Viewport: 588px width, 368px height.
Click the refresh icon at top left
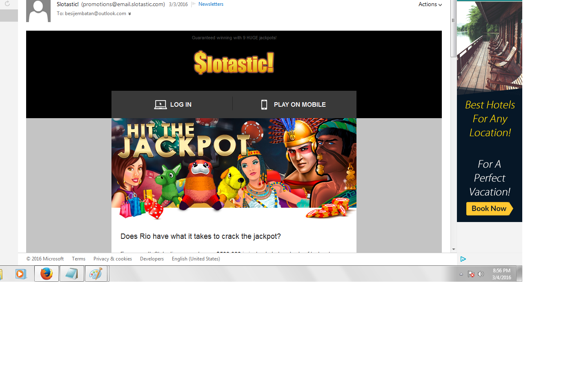(7, 3)
